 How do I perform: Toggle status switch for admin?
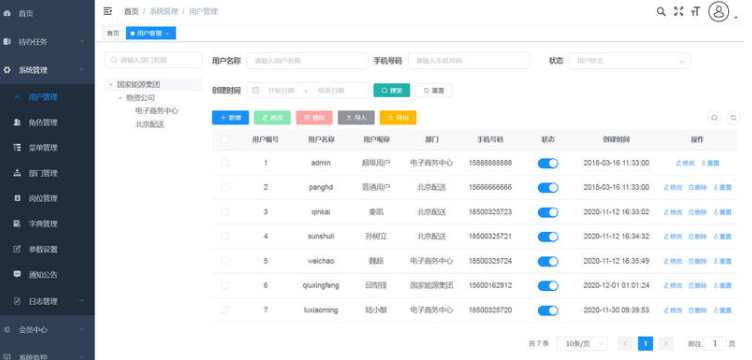(x=548, y=163)
